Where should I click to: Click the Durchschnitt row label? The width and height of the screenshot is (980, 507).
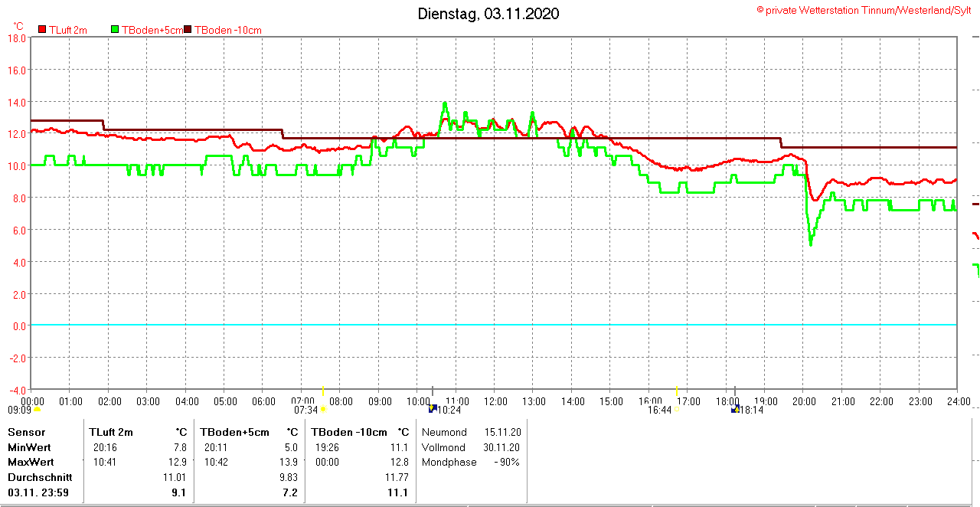[40, 477]
